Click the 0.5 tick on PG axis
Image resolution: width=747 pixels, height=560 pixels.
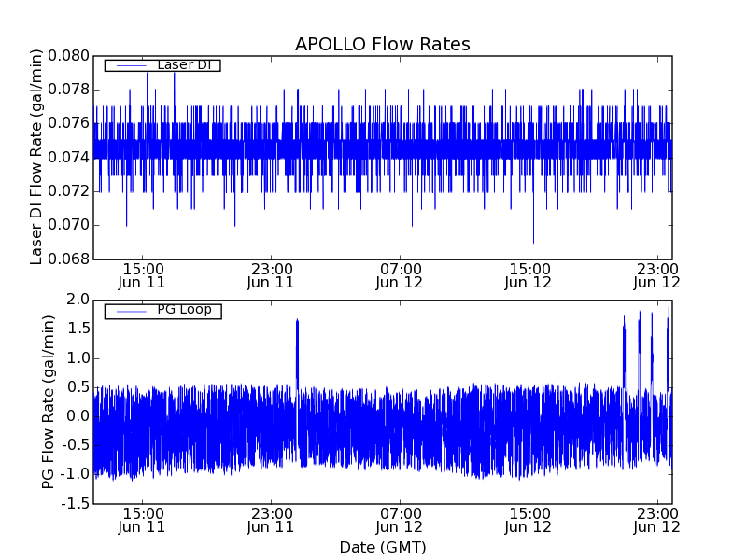click(78, 387)
